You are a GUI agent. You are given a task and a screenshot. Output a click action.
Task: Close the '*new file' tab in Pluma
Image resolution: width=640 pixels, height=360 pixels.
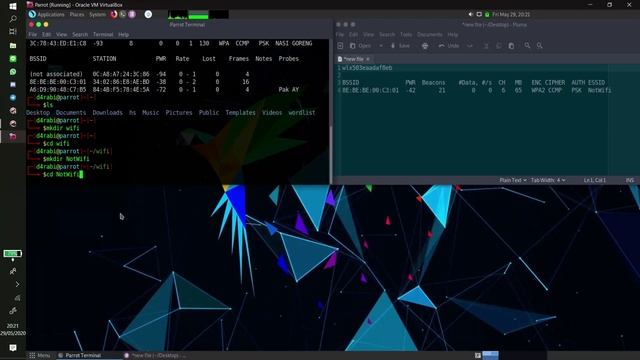coord(368,59)
